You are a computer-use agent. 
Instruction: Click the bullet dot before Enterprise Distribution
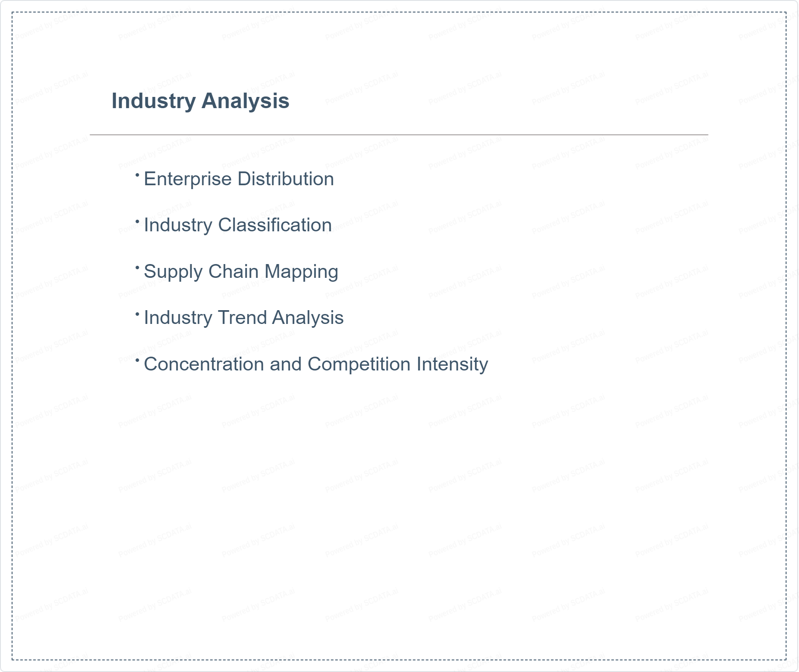click(137, 175)
